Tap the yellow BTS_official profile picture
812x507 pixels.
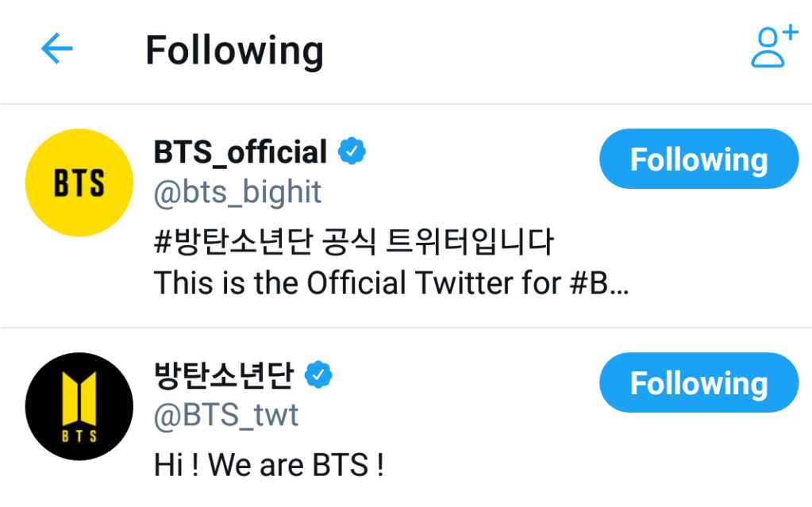(79, 182)
